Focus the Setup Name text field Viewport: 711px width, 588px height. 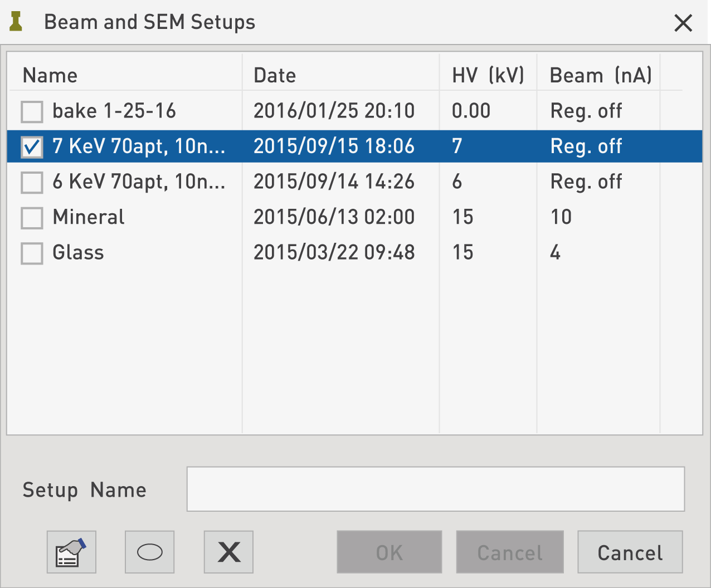[x=435, y=489]
